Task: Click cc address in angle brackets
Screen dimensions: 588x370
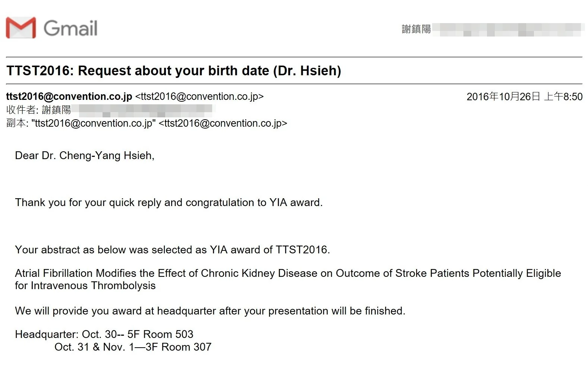Action: coord(223,123)
